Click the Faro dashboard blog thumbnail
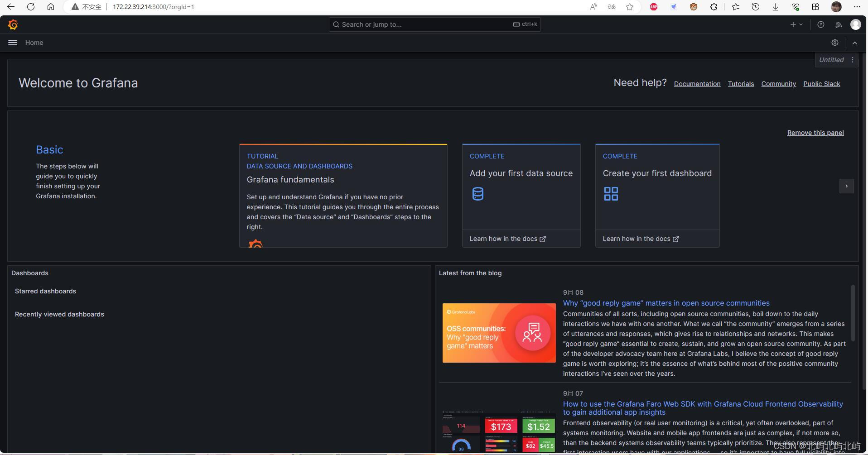The height and width of the screenshot is (455, 868). [499, 431]
